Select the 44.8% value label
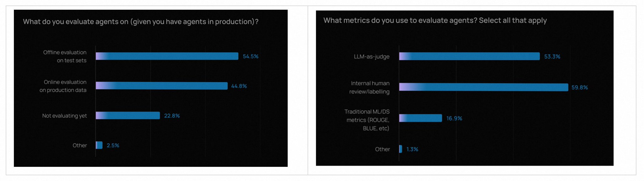Image resolution: width=644 pixels, height=181 pixels. pyautogui.click(x=239, y=86)
